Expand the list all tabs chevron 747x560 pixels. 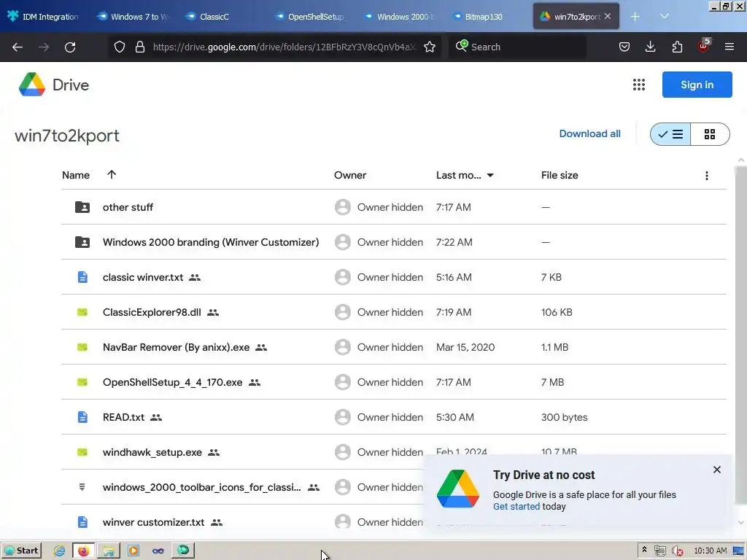665,16
